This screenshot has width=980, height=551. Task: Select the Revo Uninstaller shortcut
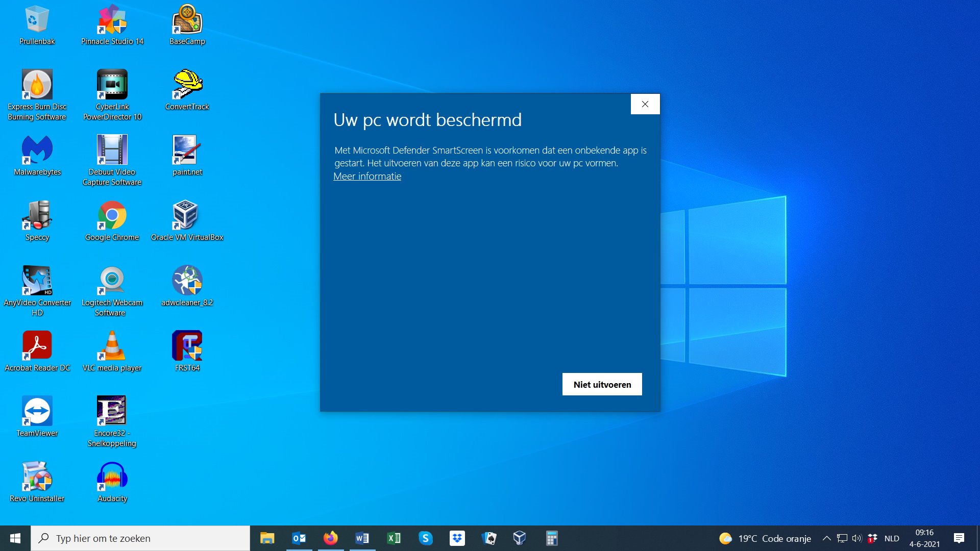pos(37,483)
